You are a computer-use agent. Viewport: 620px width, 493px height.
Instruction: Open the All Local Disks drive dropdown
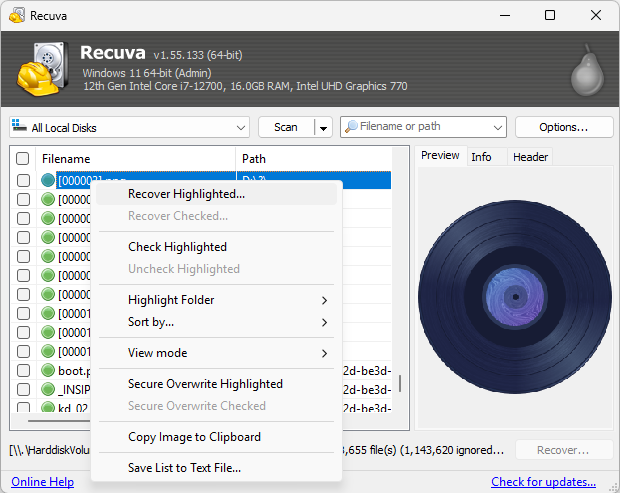129,127
